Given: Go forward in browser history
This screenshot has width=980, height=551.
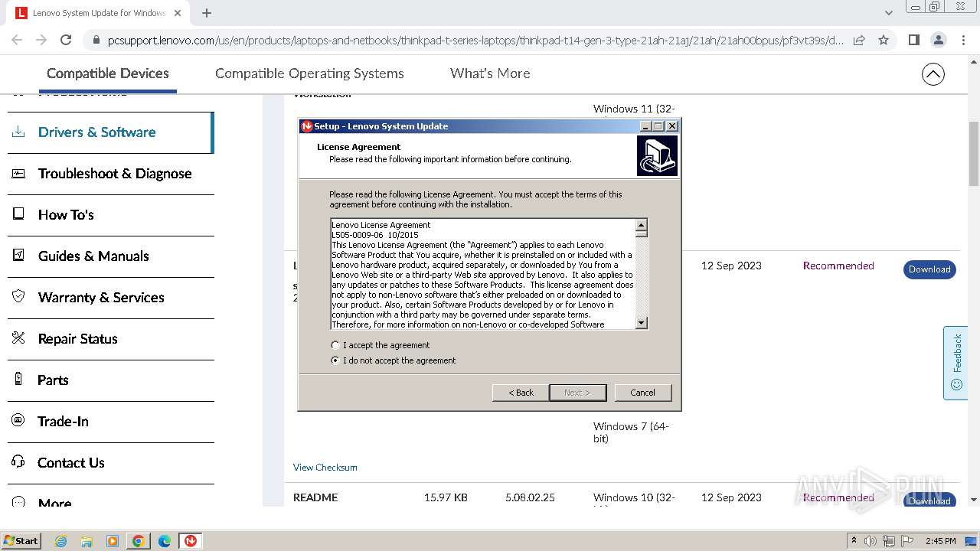Looking at the screenshot, I should (41, 41).
